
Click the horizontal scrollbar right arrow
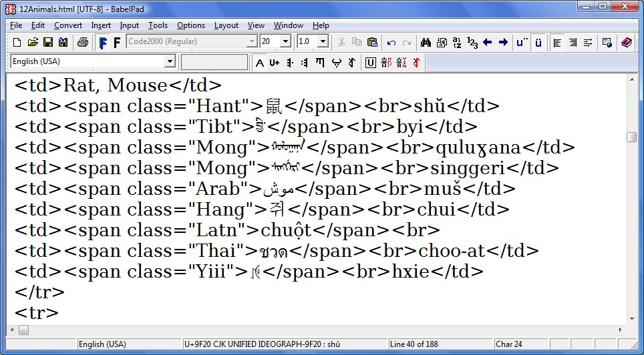point(620,330)
